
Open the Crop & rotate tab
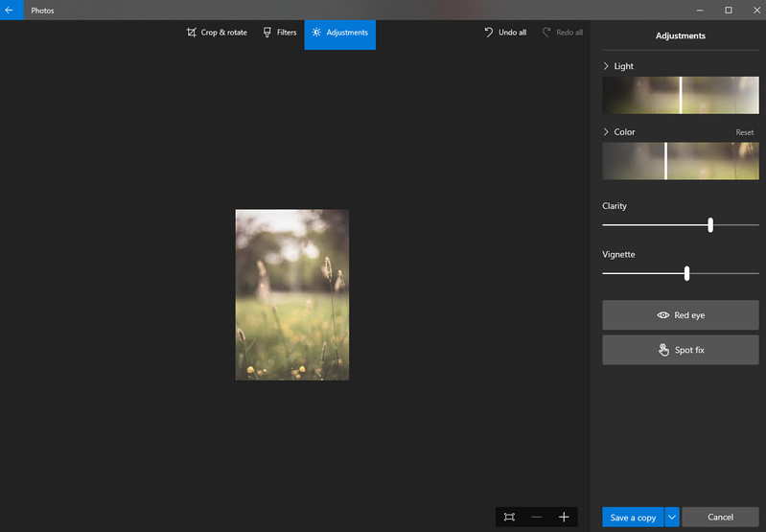[x=217, y=33]
